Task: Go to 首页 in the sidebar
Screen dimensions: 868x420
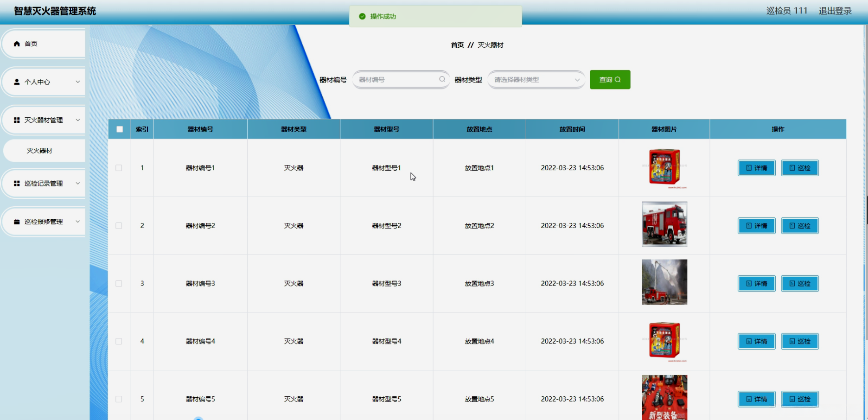Action: click(x=44, y=44)
